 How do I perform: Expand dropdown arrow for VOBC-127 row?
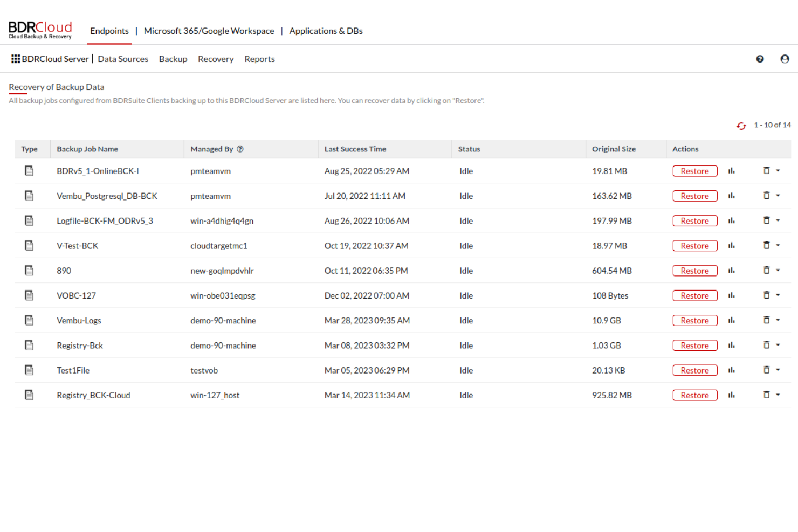pyautogui.click(x=778, y=295)
